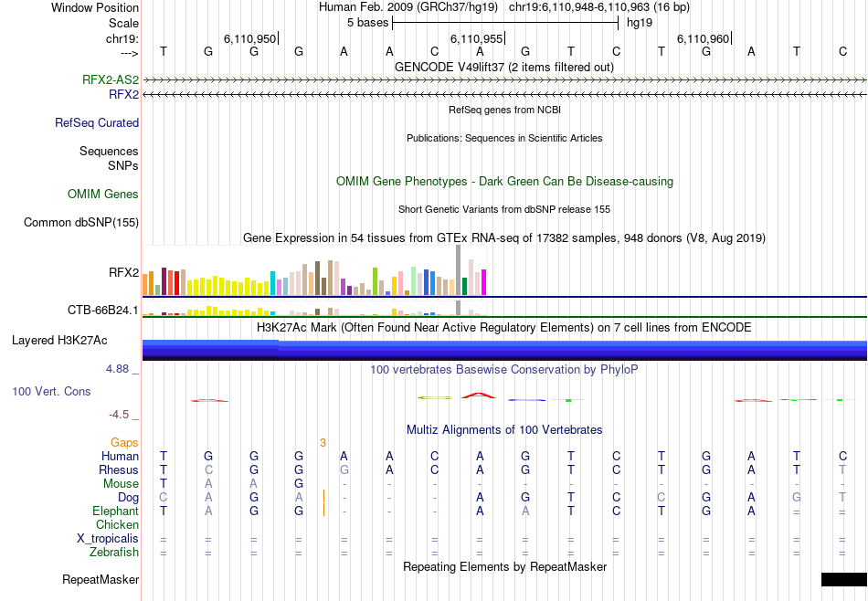
Task: Click the GENCODE V49lift37 track title
Action: [x=503, y=67]
